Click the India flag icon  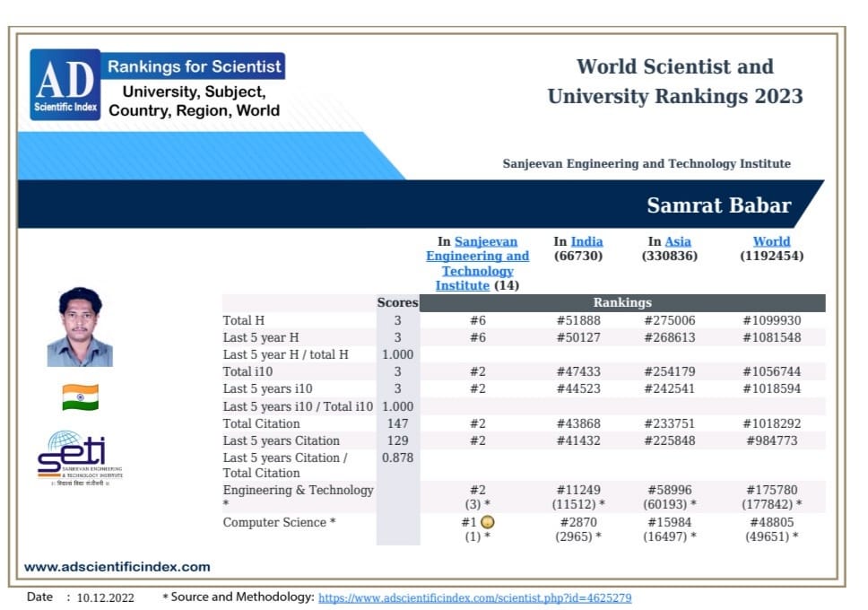click(81, 397)
